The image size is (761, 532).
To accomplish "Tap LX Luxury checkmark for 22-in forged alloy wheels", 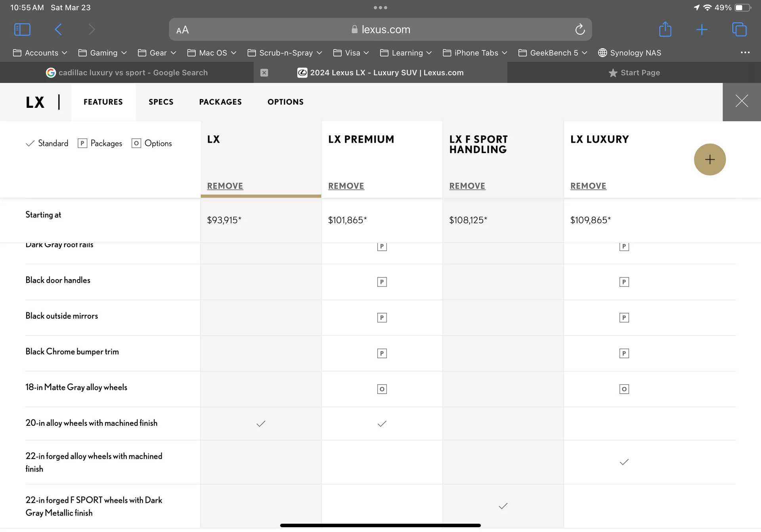I will [x=624, y=462].
